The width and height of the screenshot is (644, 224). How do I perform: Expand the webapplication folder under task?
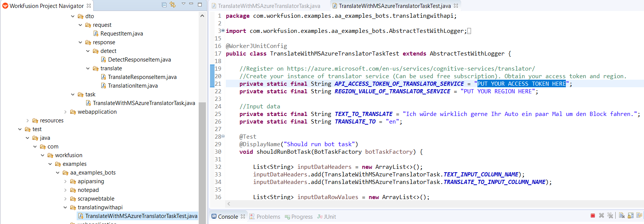coord(65,112)
